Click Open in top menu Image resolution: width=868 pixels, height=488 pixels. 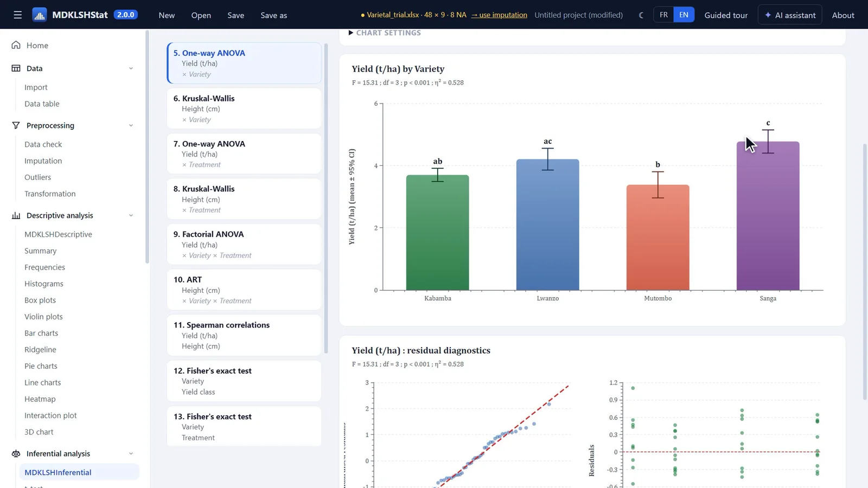tap(201, 15)
